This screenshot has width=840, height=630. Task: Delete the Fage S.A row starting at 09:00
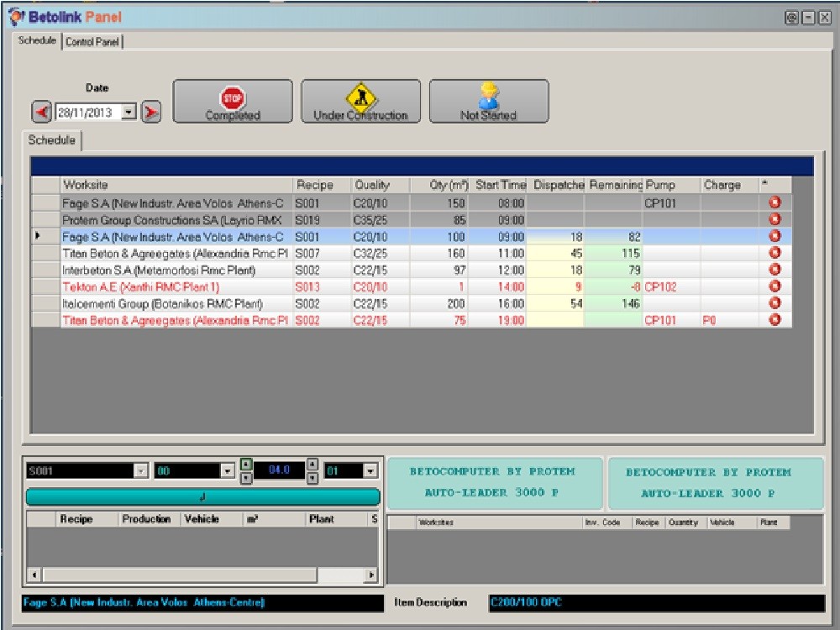774,236
